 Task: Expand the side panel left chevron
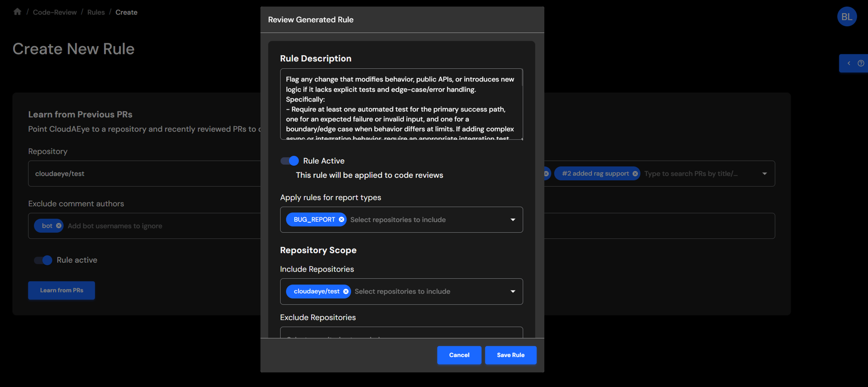(849, 63)
